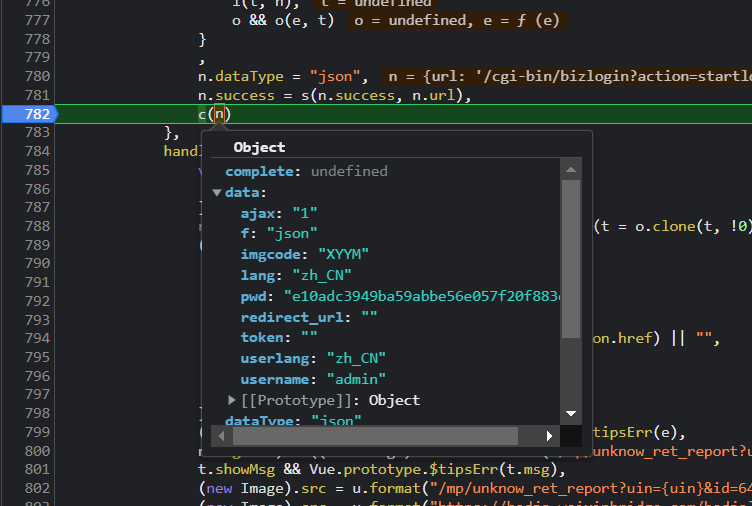Click o && o(e, t) on line 777

pyautogui.click(x=282, y=21)
